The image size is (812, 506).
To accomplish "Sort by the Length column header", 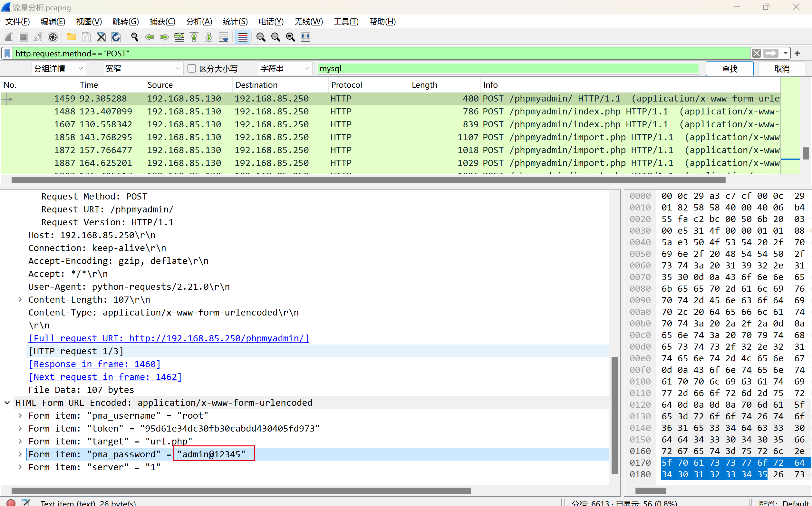I will (444, 85).
